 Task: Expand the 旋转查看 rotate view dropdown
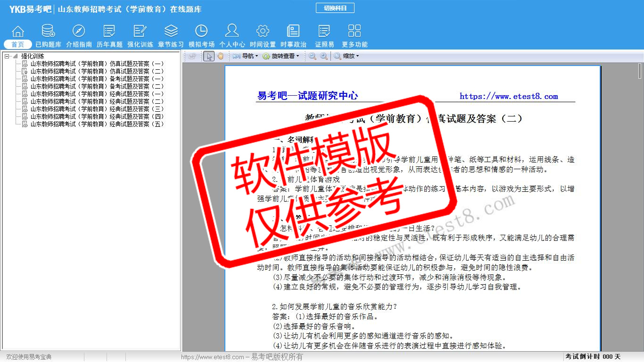coord(281,56)
